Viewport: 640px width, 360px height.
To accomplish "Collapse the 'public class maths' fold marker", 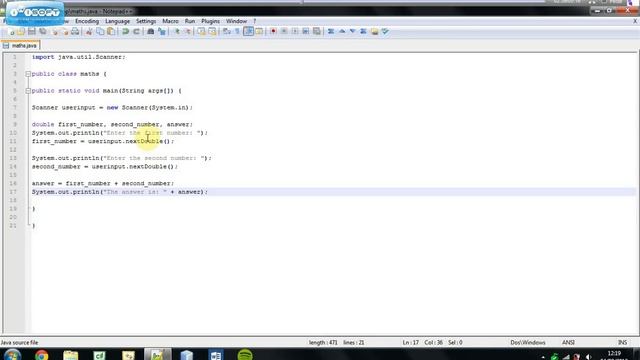I will point(28,74).
